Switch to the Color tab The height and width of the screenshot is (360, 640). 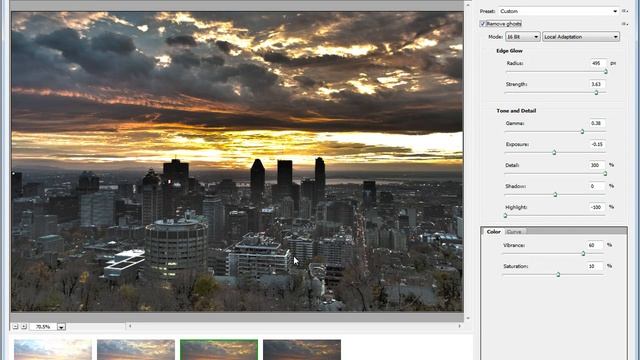coord(493,231)
